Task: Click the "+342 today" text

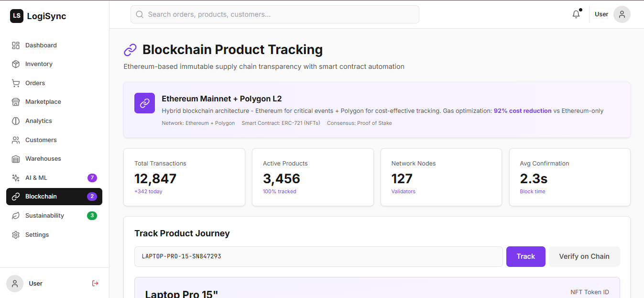Action: [148, 191]
